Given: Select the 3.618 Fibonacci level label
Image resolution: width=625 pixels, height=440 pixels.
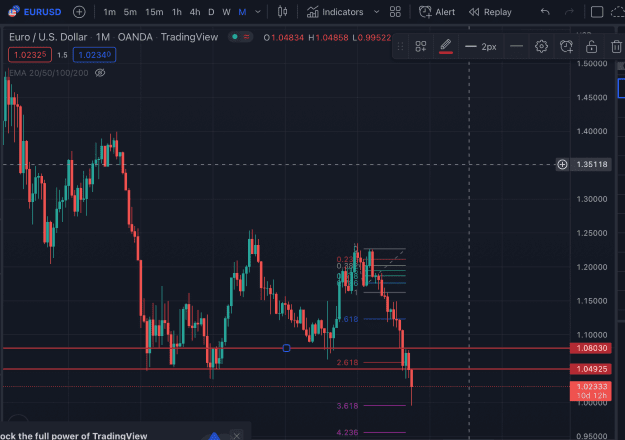Looking at the screenshot, I should click(347, 406).
